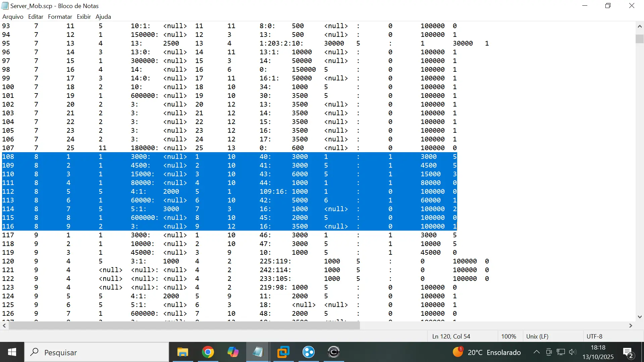The image size is (644, 362).
Task: Launch Google Chrome from the taskbar
Action: 208,352
